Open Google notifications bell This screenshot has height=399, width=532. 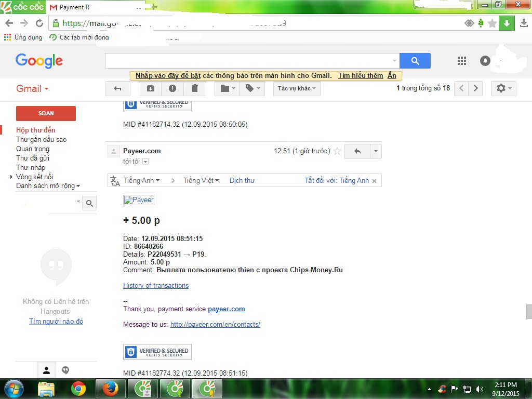click(x=485, y=61)
